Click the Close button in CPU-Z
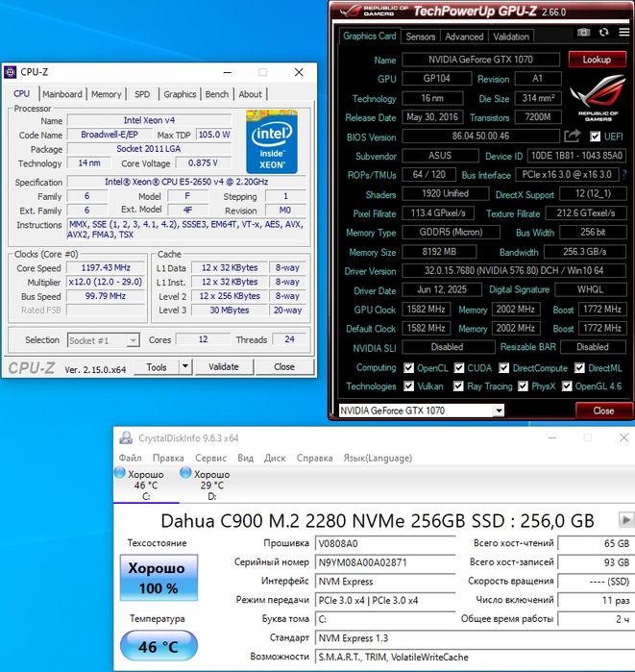This screenshot has height=672, width=635. pyautogui.click(x=284, y=367)
